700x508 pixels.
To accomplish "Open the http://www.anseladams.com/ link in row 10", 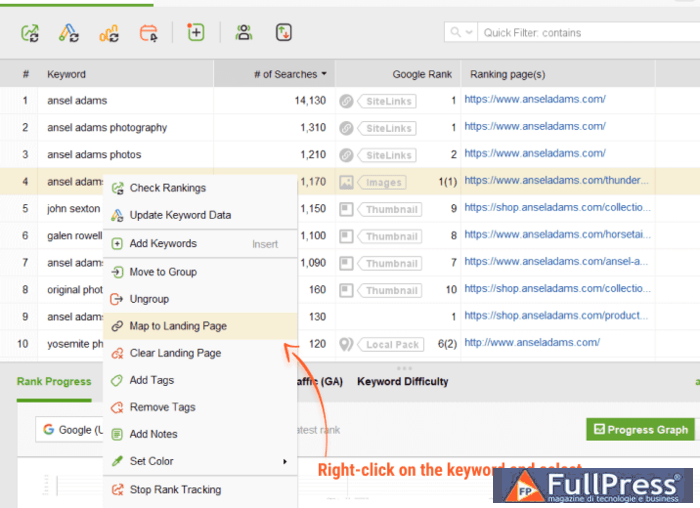I will tap(532, 342).
